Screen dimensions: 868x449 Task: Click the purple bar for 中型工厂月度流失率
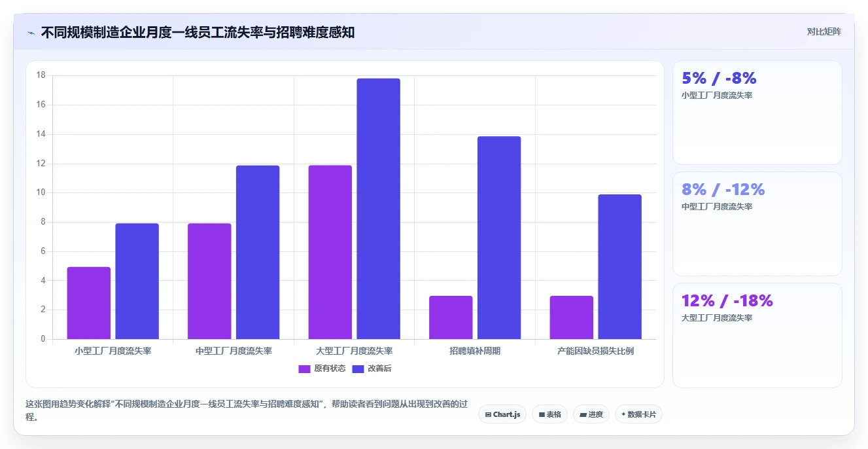pyautogui.click(x=209, y=281)
